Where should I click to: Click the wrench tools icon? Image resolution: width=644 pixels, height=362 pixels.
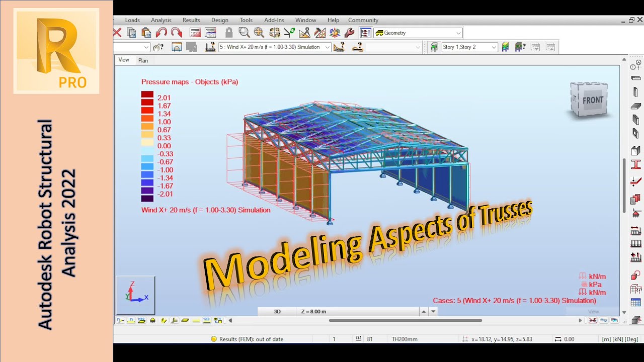coord(350,33)
